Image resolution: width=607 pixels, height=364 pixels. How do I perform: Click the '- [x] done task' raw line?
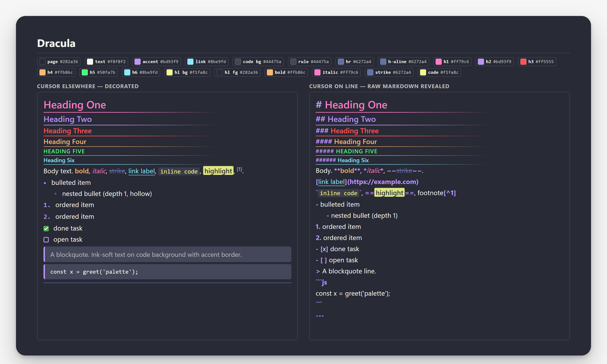coord(337,249)
